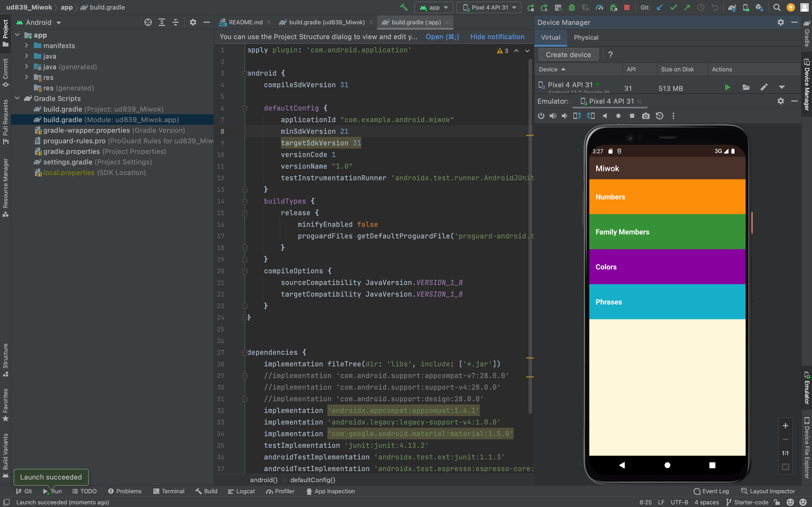Expand the manifests folder
812x507 pixels.
(26, 46)
